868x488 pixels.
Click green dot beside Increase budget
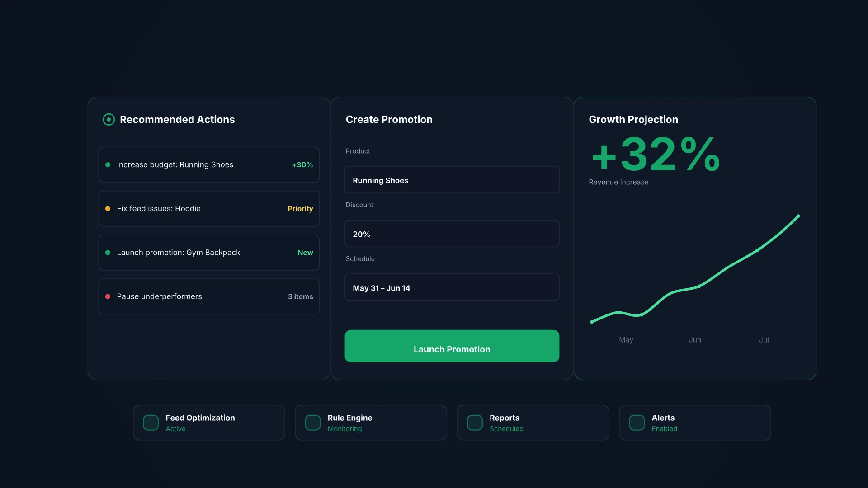point(108,165)
